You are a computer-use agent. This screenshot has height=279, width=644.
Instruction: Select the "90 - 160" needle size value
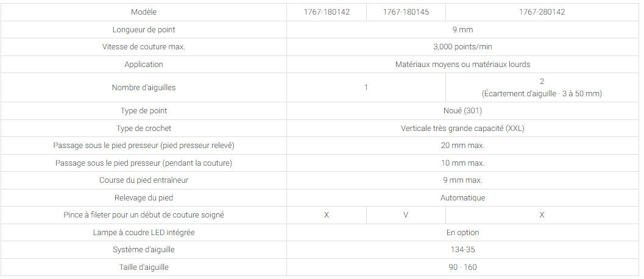click(x=462, y=267)
